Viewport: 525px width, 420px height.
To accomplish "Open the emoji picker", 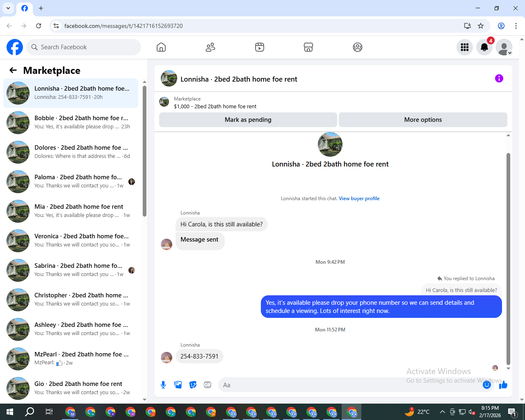I will (487, 385).
